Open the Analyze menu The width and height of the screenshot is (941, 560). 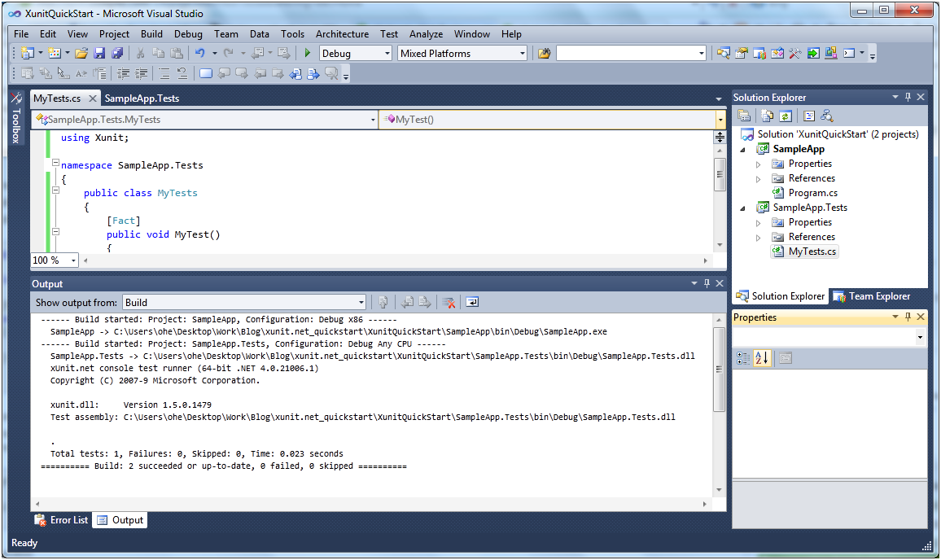[426, 34]
